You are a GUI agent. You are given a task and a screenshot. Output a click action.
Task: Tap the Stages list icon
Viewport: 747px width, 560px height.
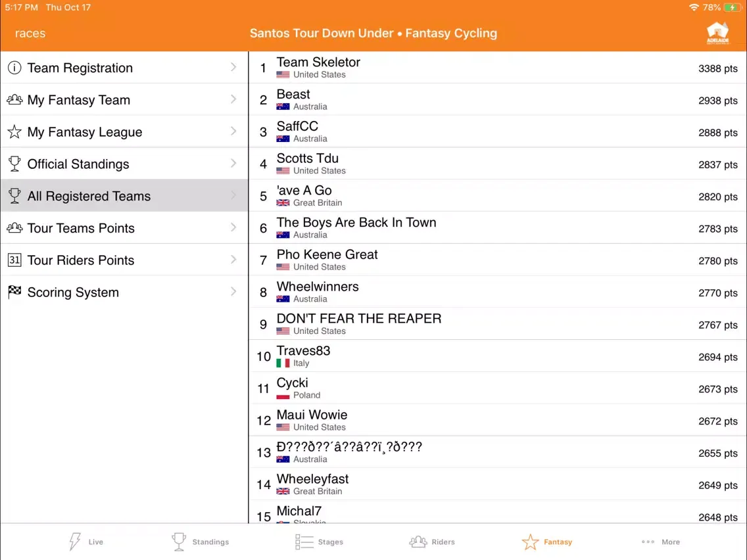coord(304,542)
